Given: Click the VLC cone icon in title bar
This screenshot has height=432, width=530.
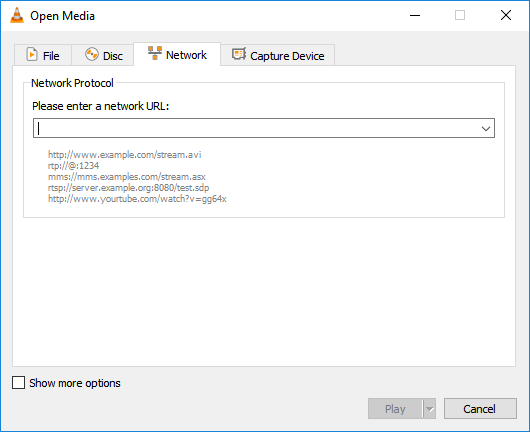Looking at the screenshot, I should tap(17, 16).
